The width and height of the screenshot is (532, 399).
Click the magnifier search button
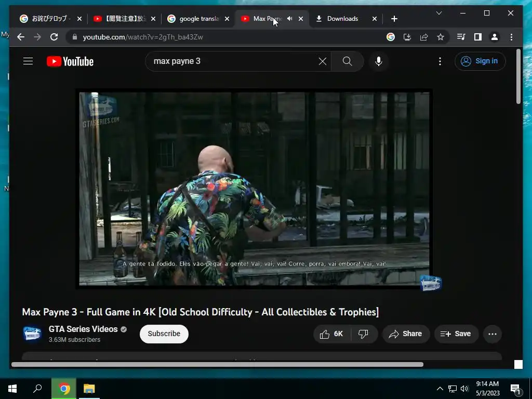pyautogui.click(x=347, y=61)
